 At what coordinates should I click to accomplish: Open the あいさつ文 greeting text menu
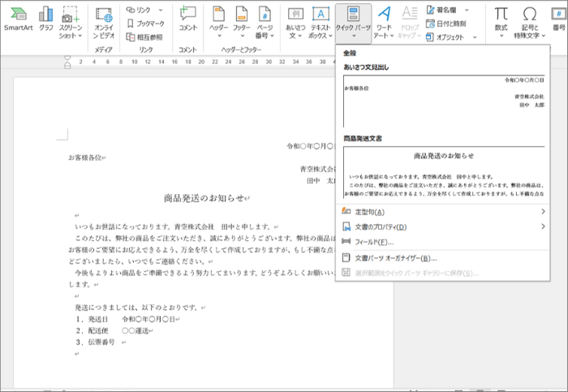[295, 23]
